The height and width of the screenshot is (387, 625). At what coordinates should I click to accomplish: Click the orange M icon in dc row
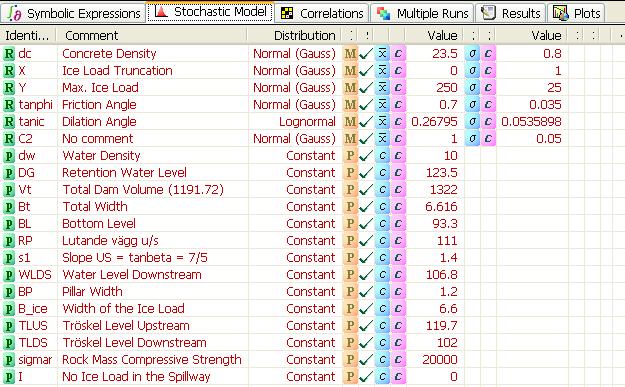[x=350, y=54]
